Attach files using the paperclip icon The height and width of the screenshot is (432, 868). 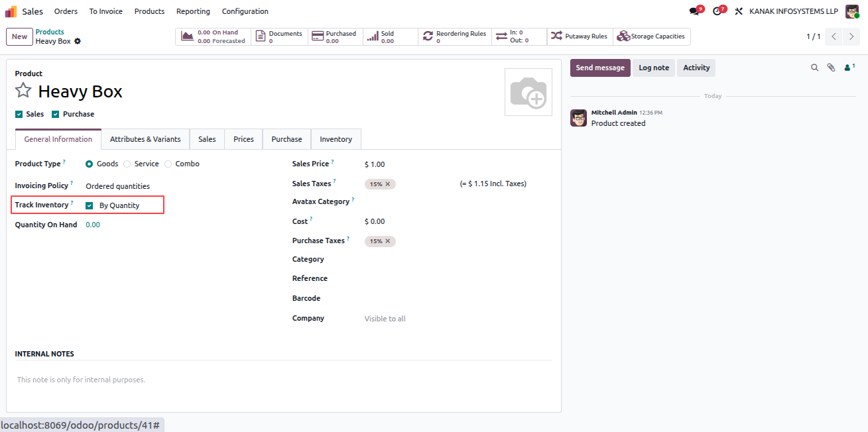tap(831, 68)
